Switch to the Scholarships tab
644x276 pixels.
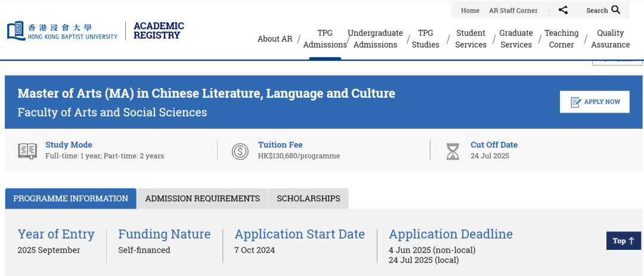pos(308,199)
